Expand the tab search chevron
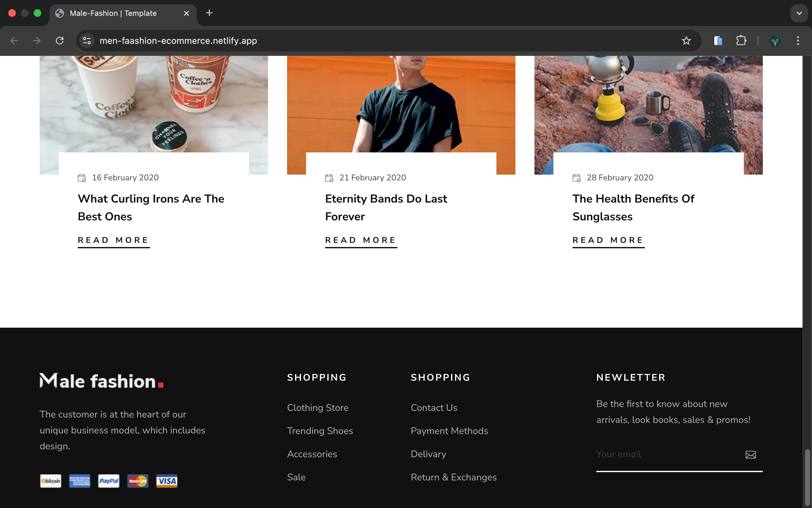 (799, 13)
